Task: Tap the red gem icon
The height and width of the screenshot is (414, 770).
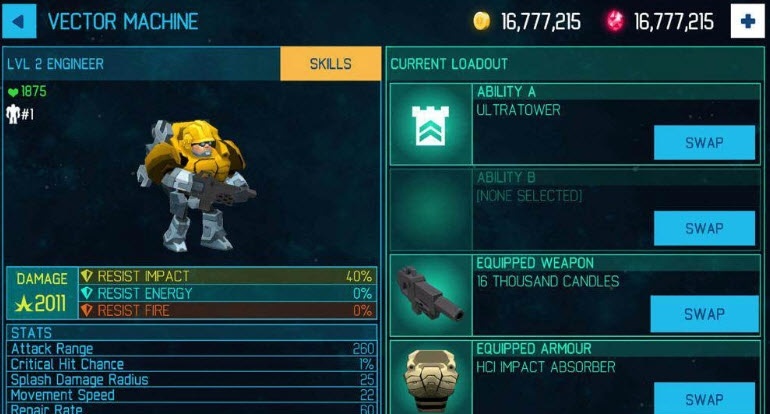Action: point(614,21)
